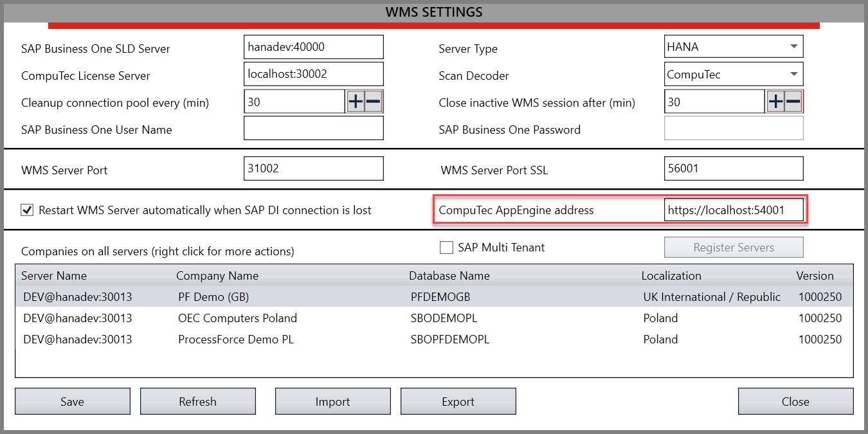The width and height of the screenshot is (868, 434).
Task: Click the Company Name column header
Action: [x=217, y=276]
